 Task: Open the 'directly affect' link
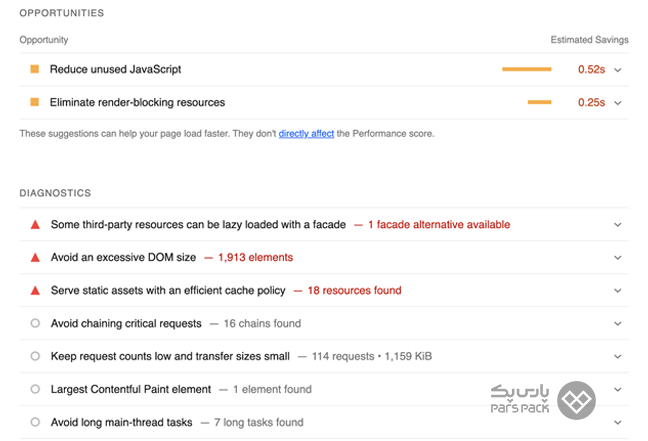pos(306,134)
